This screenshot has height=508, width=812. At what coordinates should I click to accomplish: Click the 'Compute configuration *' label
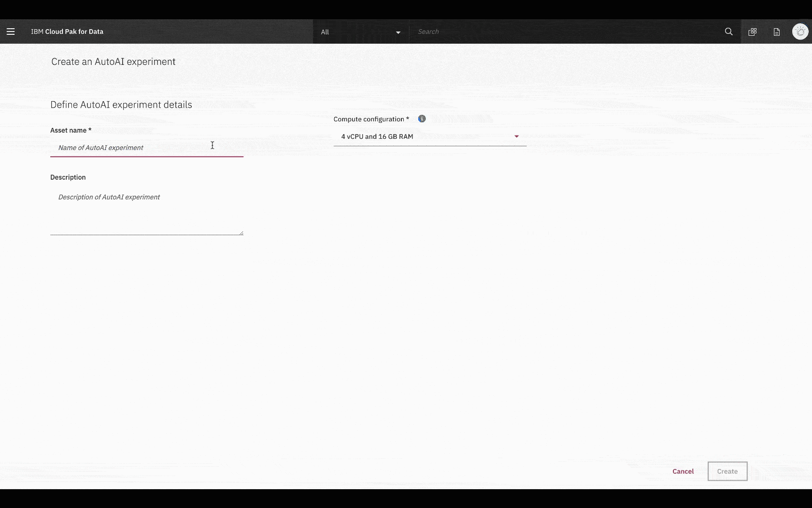[371, 119]
